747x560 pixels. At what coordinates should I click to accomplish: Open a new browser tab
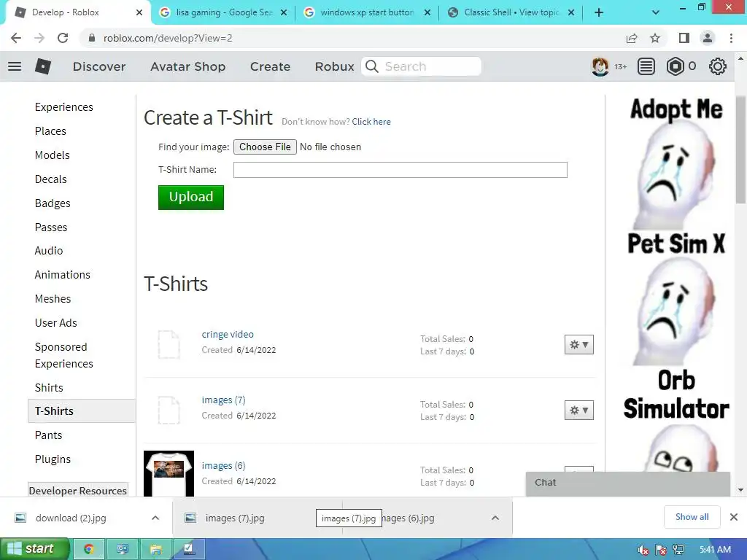point(599,12)
